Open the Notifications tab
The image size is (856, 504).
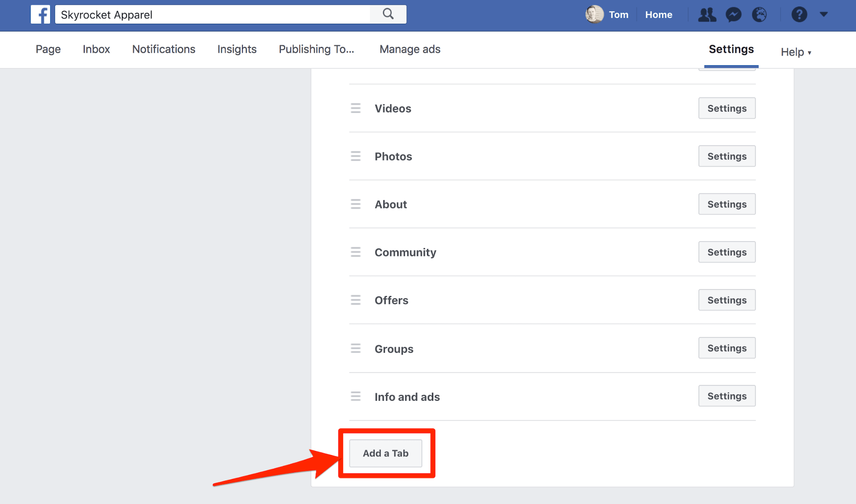tap(163, 49)
